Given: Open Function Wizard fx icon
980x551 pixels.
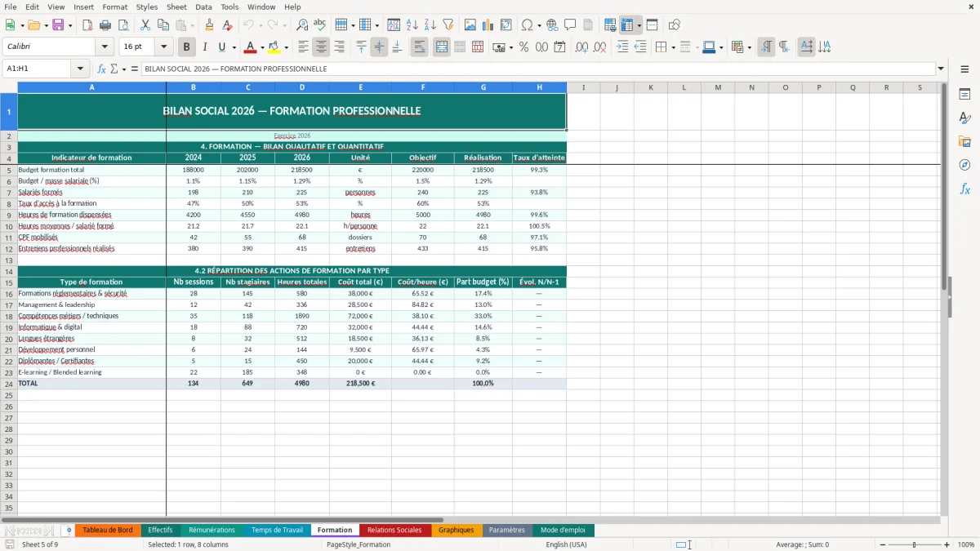Looking at the screenshot, I should (102, 69).
